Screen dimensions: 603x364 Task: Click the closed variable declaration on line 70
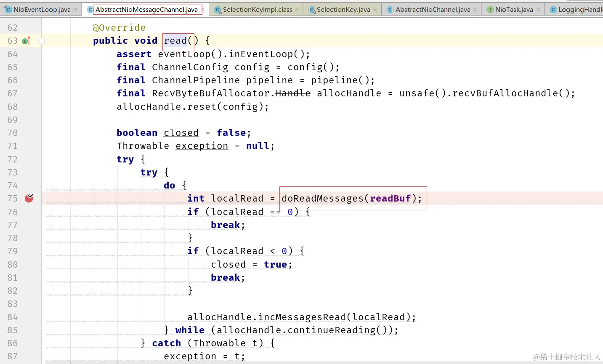181,133
